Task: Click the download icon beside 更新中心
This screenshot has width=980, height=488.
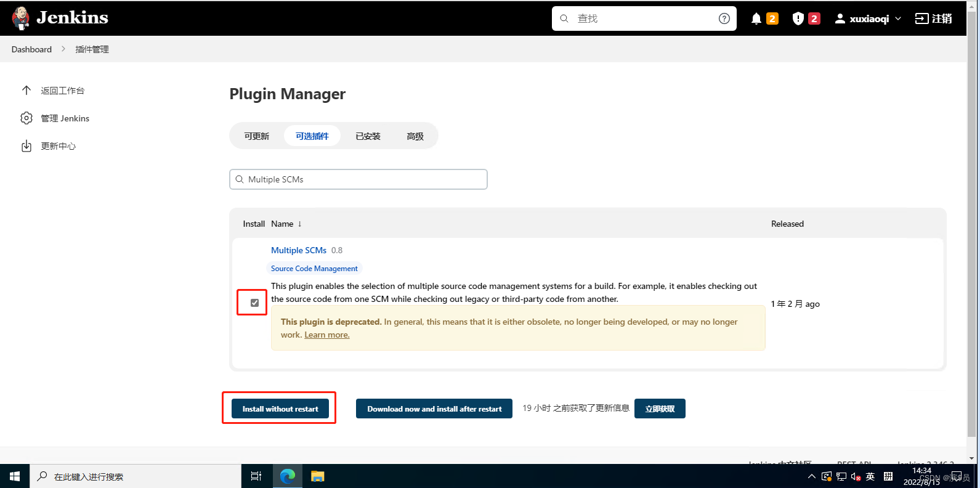Action: 26,146
